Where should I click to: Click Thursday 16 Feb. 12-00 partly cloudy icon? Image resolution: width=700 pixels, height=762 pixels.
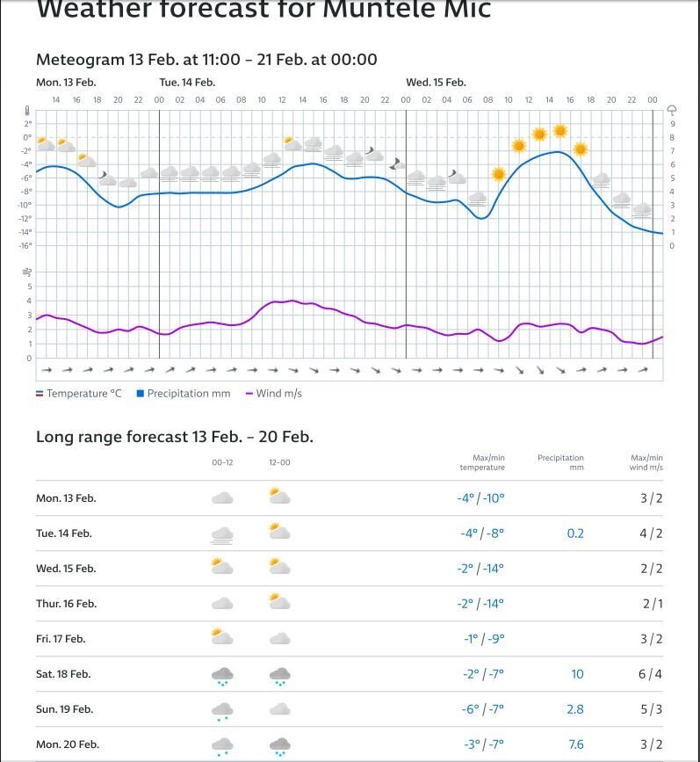click(279, 602)
